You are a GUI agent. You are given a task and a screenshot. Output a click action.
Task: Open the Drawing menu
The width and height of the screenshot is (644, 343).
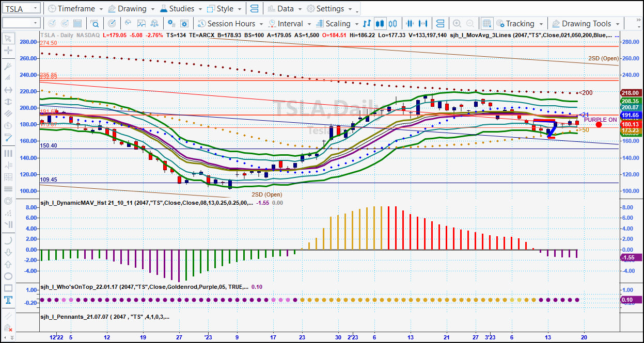131,9
